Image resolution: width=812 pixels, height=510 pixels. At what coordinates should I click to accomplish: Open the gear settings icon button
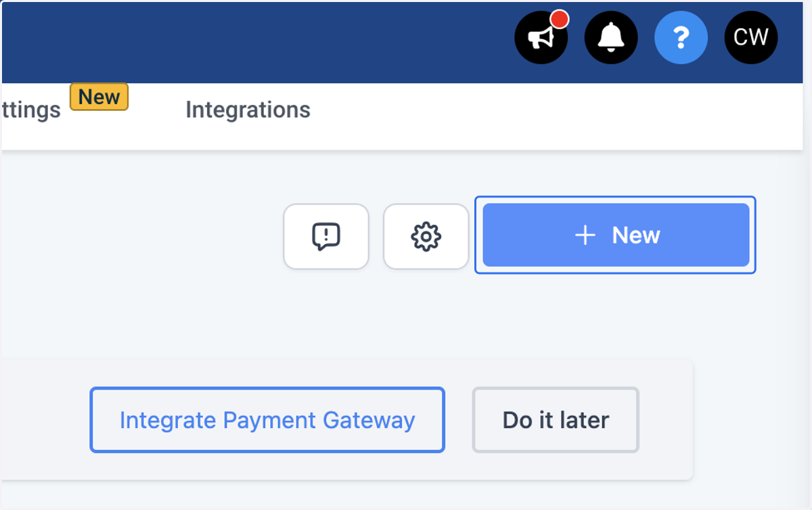[x=426, y=237]
